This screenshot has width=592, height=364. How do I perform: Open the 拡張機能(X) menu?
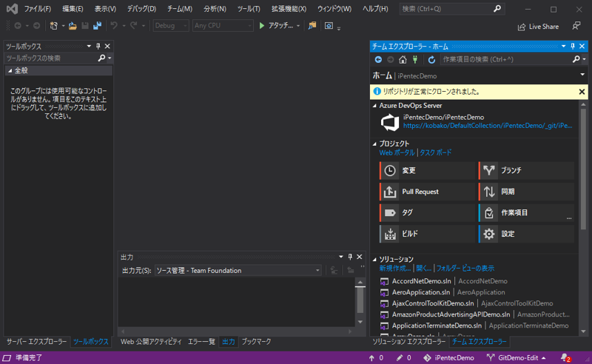tap(289, 9)
